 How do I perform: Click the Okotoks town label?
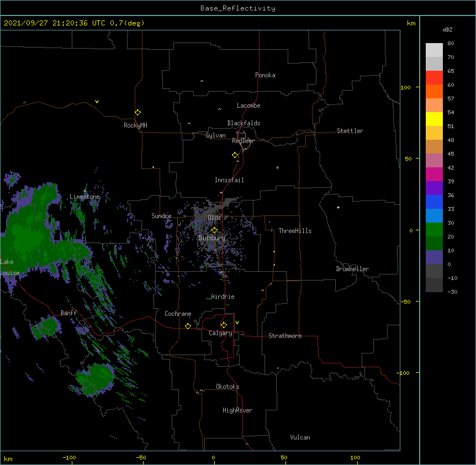click(228, 387)
